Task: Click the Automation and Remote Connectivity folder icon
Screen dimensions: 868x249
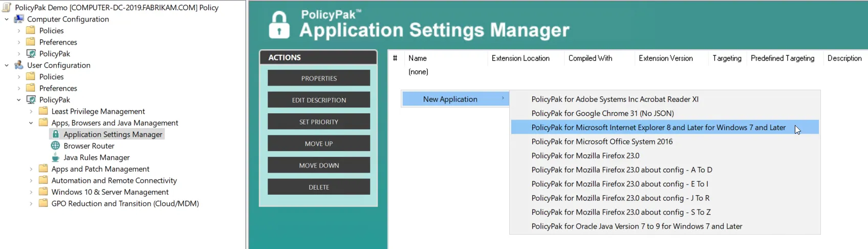Action: tap(44, 180)
